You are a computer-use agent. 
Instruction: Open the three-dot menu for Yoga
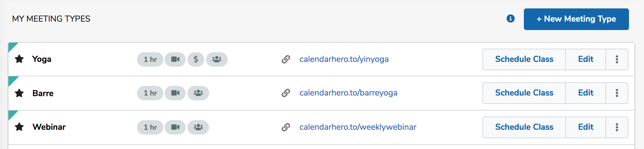coord(617,59)
